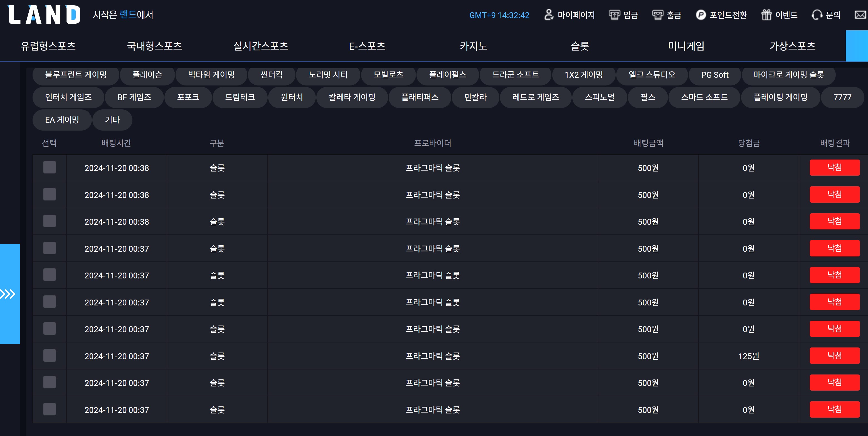Open the 유럽형스포츠 menu

pos(48,46)
